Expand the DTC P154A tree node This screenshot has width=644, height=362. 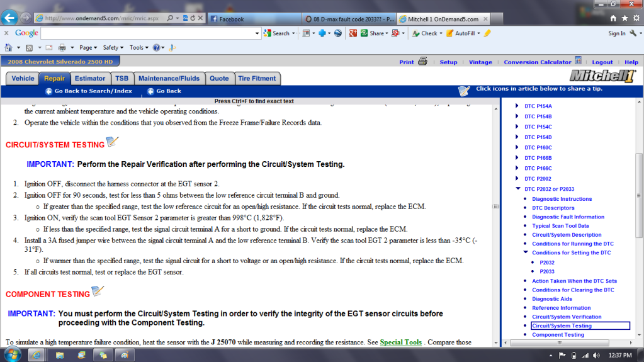point(517,106)
